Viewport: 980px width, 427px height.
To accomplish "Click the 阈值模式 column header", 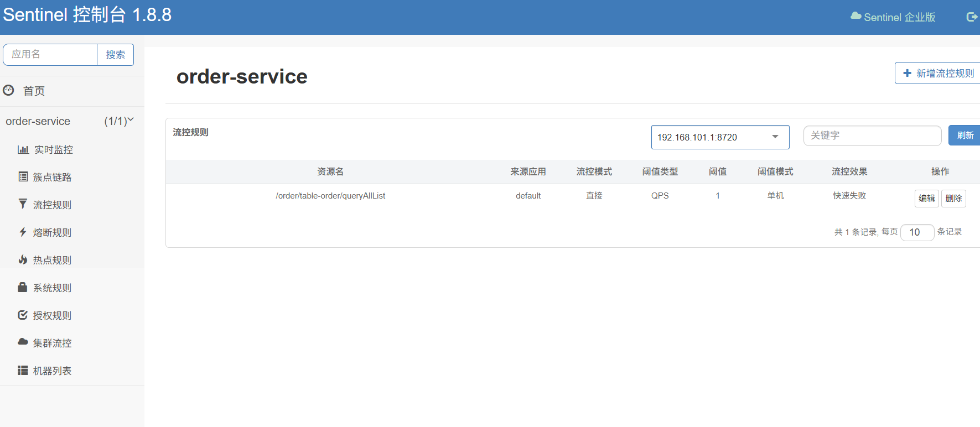I will coord(775,171).
